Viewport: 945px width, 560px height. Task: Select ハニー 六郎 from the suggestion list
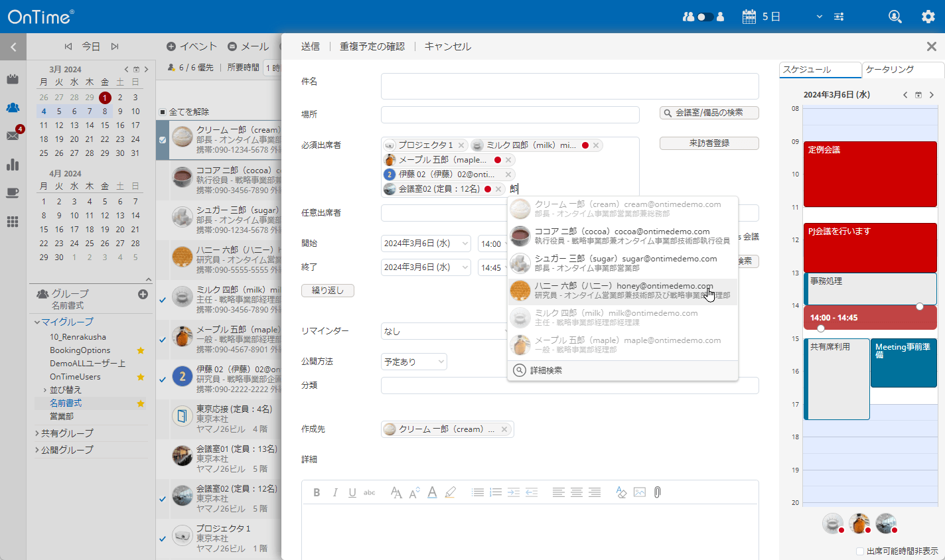coord(622,291)
